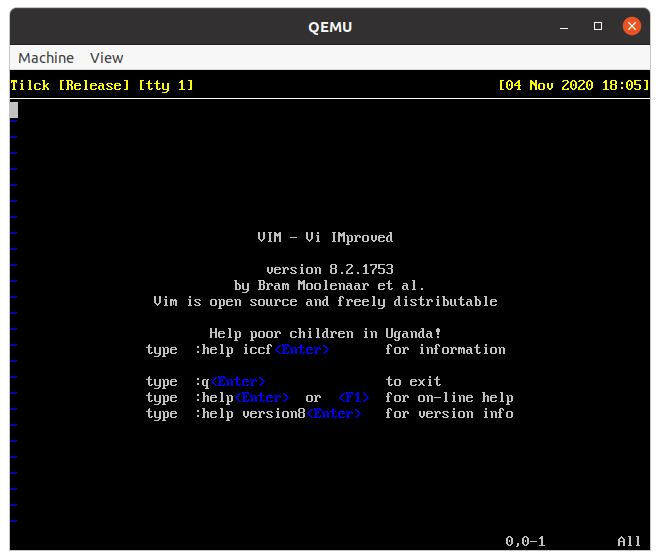
Task: Click the date and time [04 Nov 2020 18:05]
Action: coord(574,85)
